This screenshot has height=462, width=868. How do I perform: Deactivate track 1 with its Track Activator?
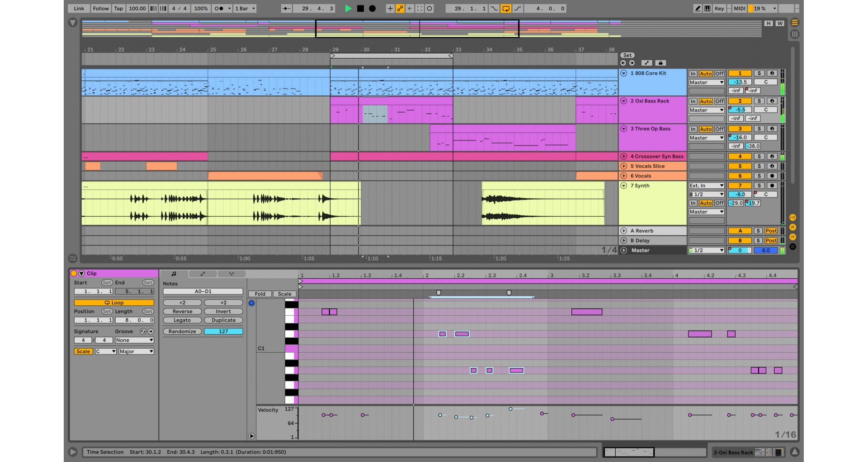740,73
